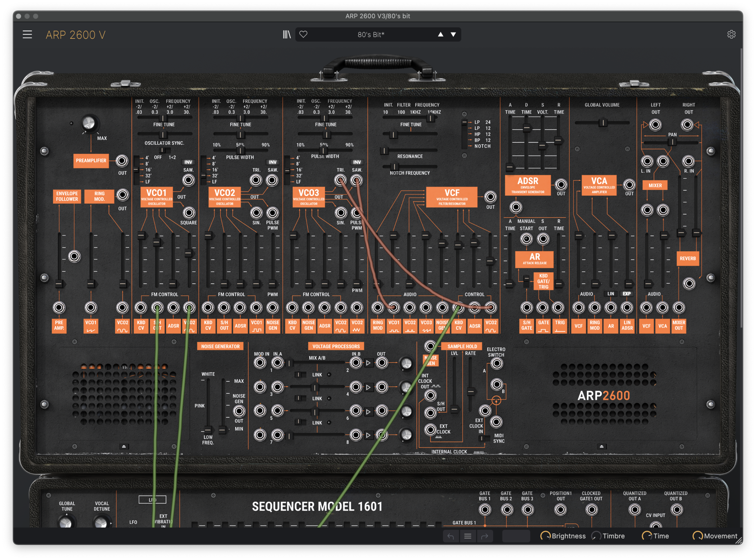Open the main hamburger menu
Screen dimensions: 756x560
point(27,35)
